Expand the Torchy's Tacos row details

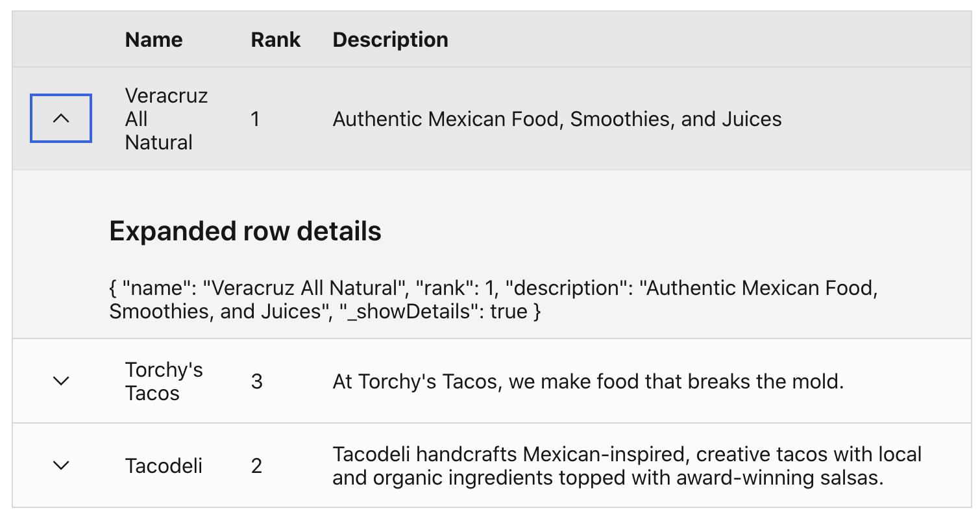click(61, 381)
